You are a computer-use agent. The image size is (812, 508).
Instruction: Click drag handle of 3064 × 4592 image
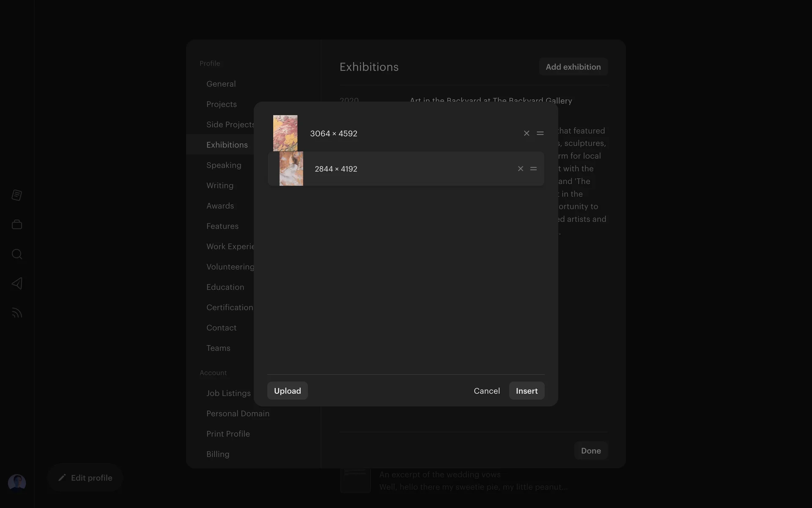(x=540, y=133)
